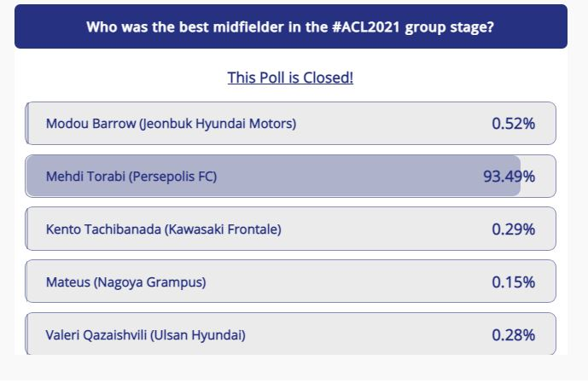Click the 0.15% vote percentage
This screenshot has width=588, height=389.
[x=513, y=282]
